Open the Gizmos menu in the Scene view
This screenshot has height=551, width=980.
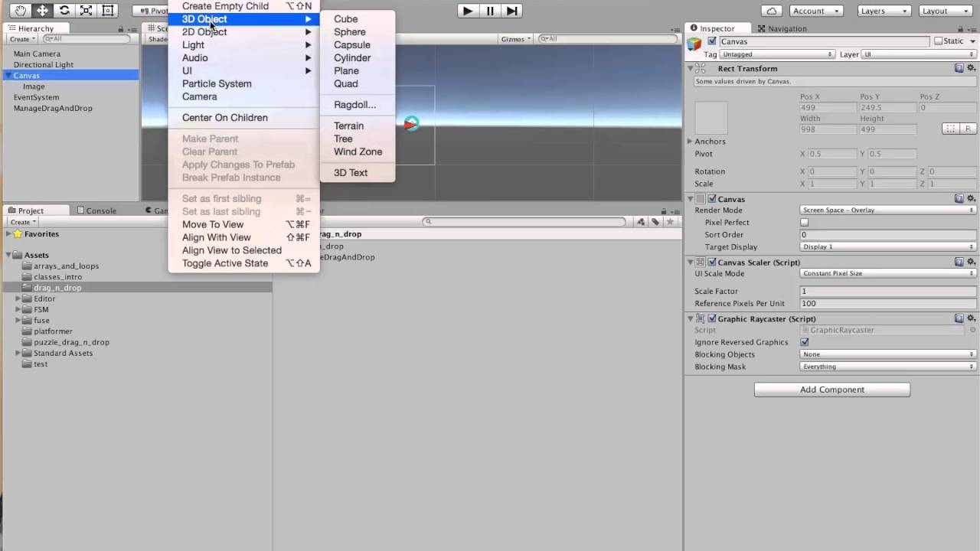(x=515, y=38)
